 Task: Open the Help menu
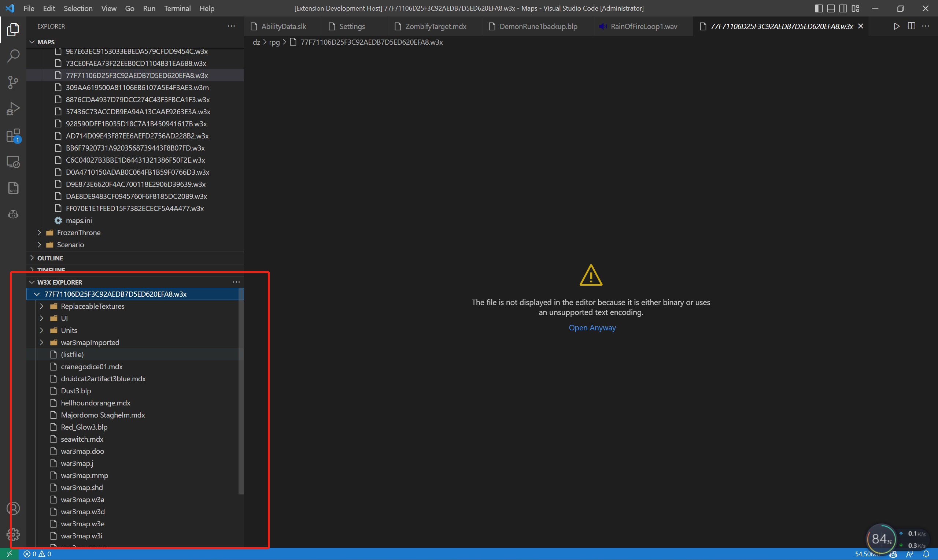tap(207, 8)
